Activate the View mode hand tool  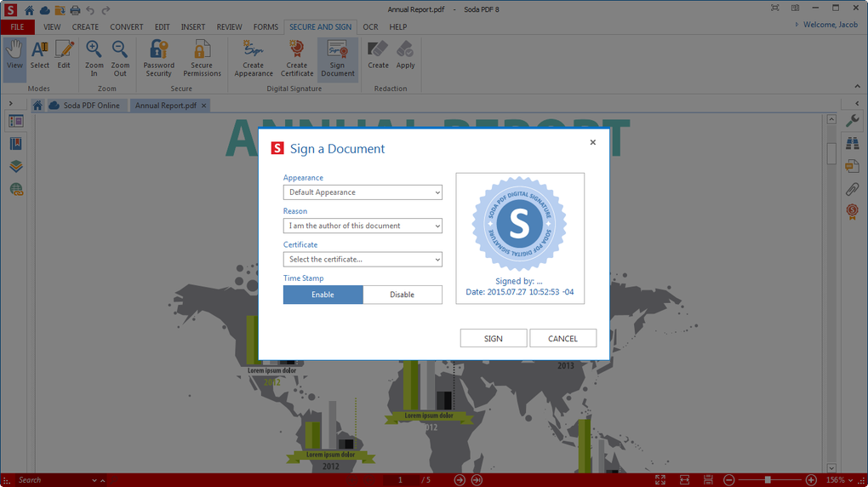14,51
